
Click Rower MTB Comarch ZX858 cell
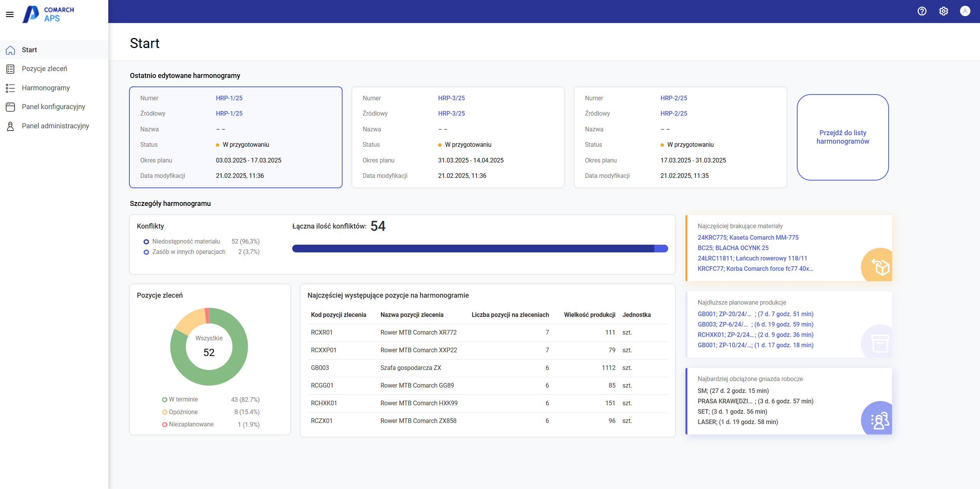(x=419, y=421)
